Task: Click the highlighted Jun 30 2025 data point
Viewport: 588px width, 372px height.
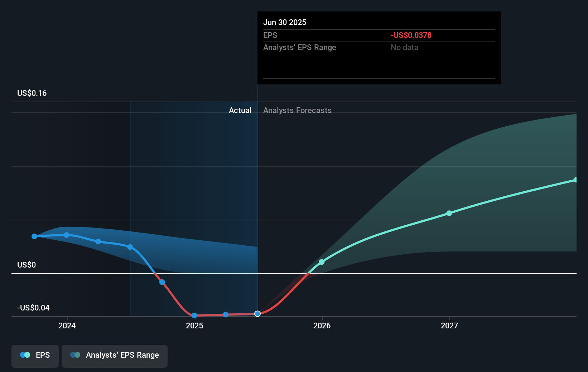Action: coord(257,314)
